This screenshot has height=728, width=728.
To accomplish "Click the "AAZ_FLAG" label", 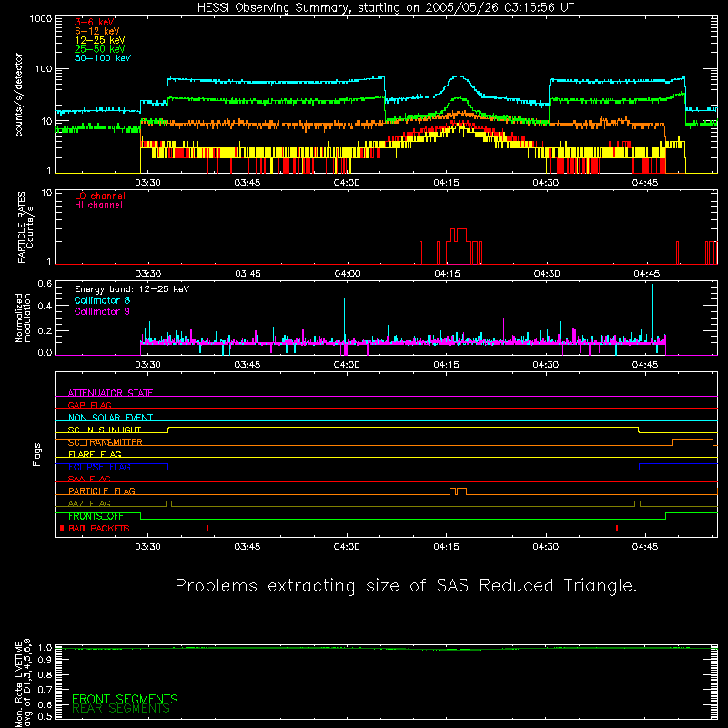I will pyautogui.click(x=89, y=503).
